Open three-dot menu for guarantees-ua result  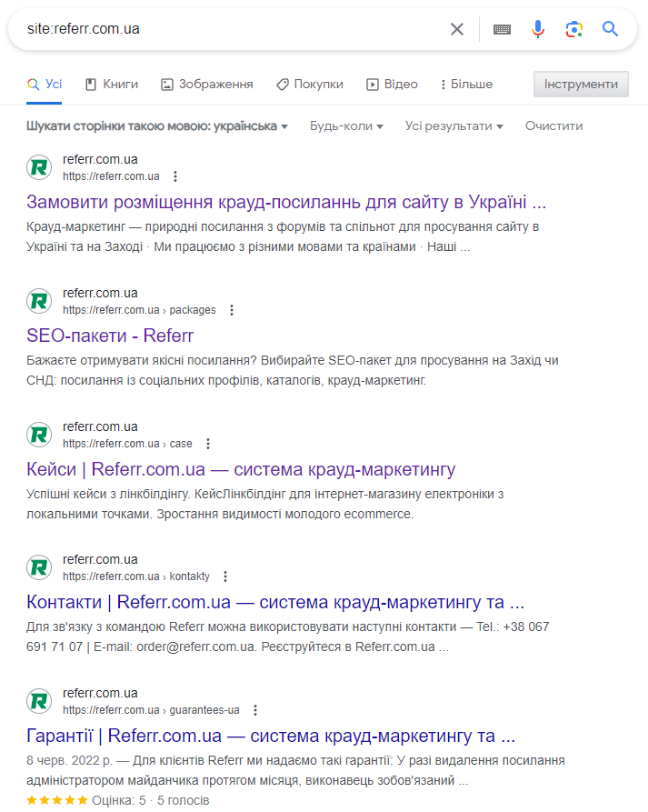[255, 710]
